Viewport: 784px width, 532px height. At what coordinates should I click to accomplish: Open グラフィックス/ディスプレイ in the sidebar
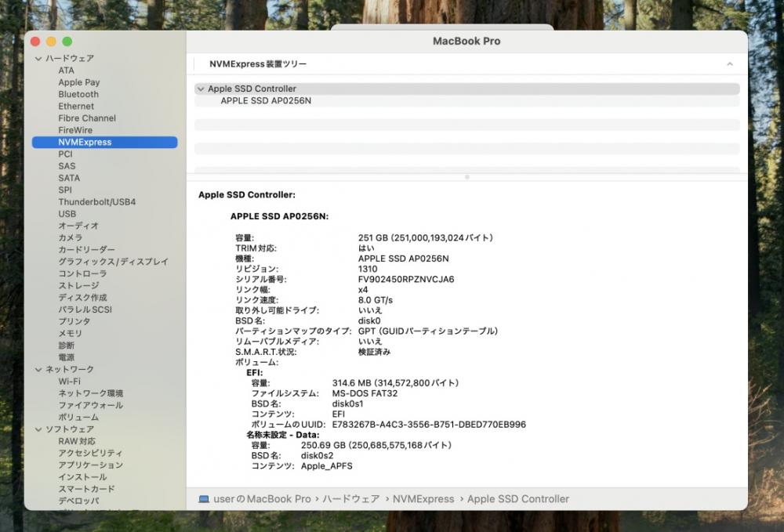click(x=114, y=262)
